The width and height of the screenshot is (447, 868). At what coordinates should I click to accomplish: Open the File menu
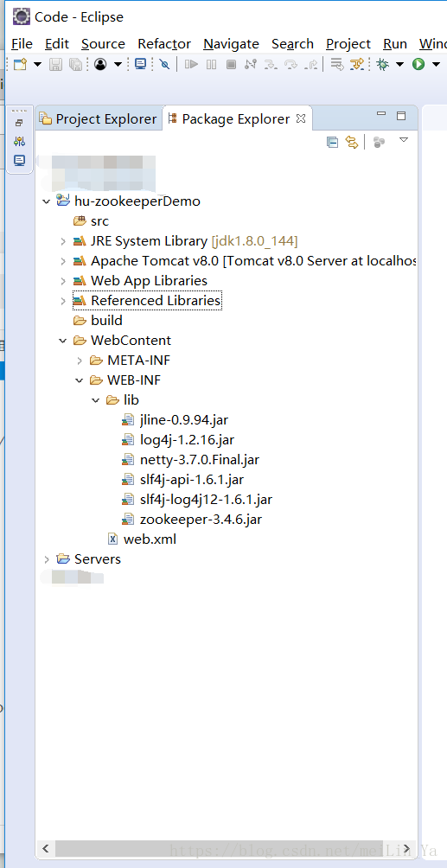click(22, 44)
